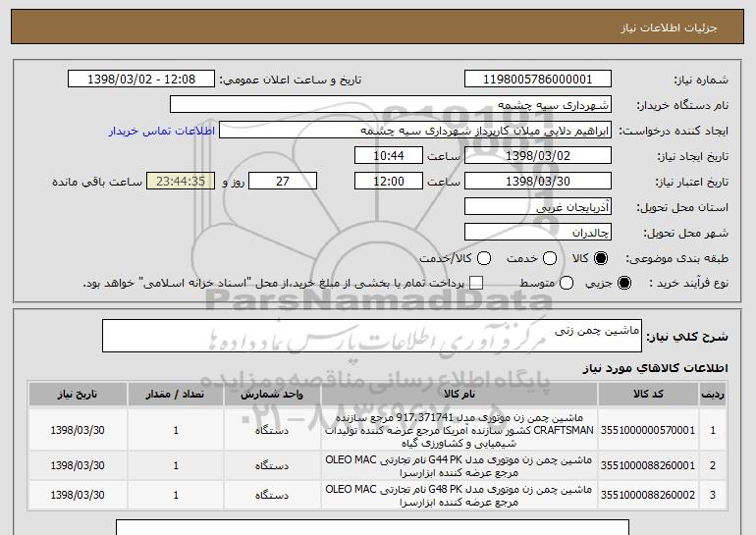
Task: Click the need creation date field 1398/03/02
Action: click(538, 156)
